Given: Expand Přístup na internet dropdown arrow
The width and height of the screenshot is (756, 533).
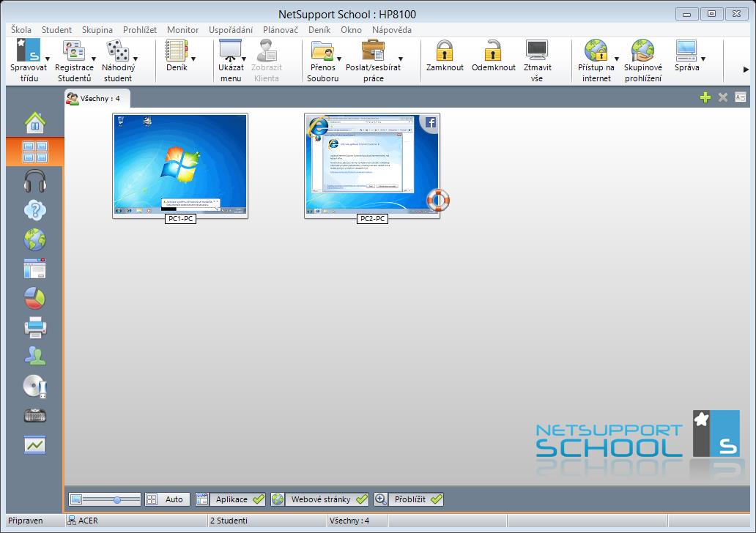Looking at the screenshot, I should click(617, 59).
